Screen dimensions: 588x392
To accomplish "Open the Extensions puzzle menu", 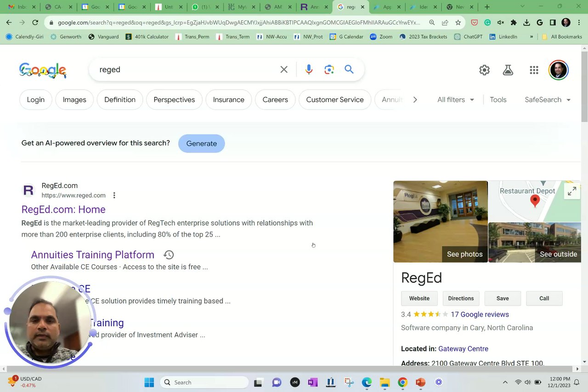I will coord(514,23).
